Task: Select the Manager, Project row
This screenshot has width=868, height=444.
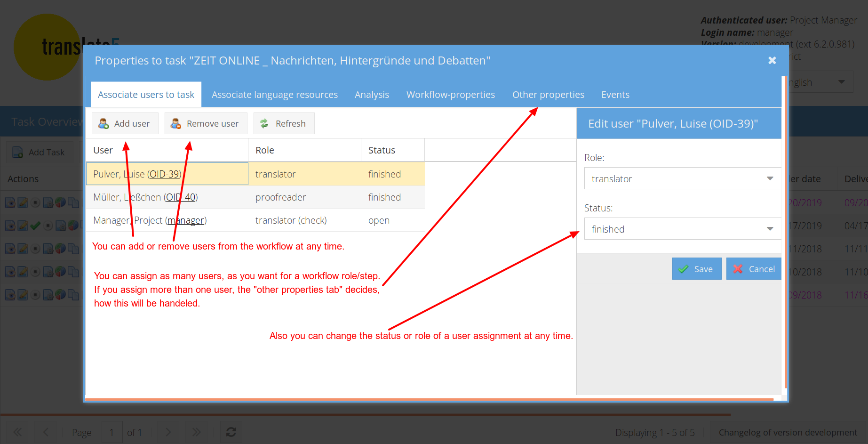Action: click(x=255, y=220)
